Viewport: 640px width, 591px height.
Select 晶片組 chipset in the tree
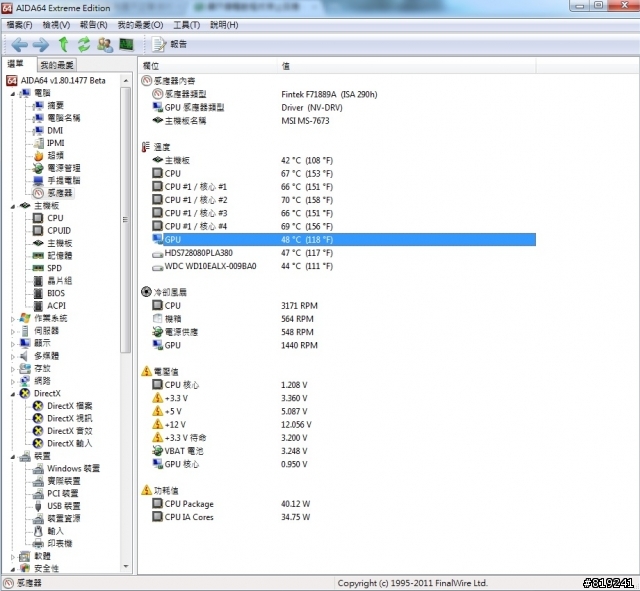(59, 281)
